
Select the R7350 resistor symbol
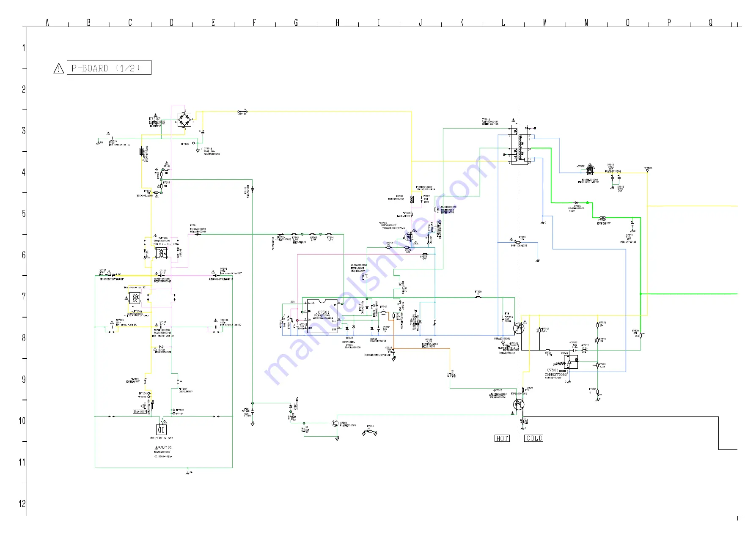(x=370, y=431)
